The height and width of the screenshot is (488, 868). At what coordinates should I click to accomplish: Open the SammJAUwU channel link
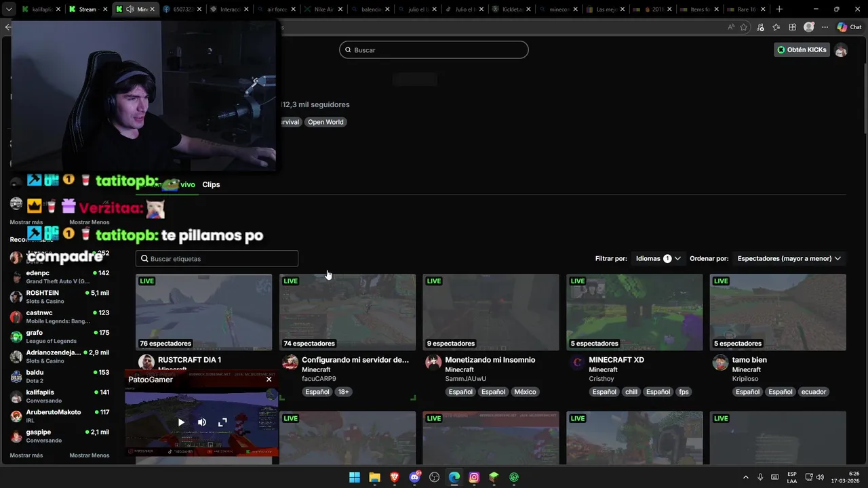pyautogui.click(x=465, y=379)
